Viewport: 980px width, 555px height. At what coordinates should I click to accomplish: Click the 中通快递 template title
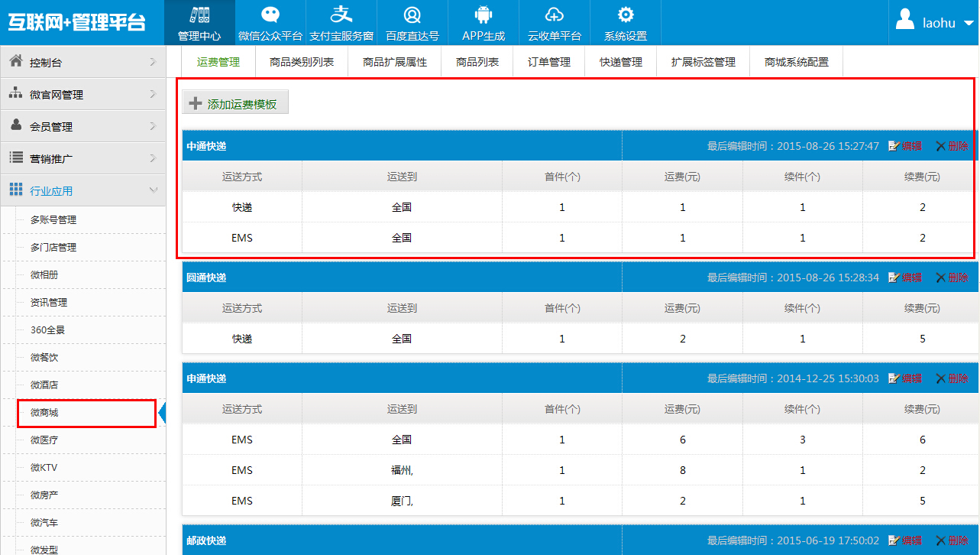click(206, 146)
